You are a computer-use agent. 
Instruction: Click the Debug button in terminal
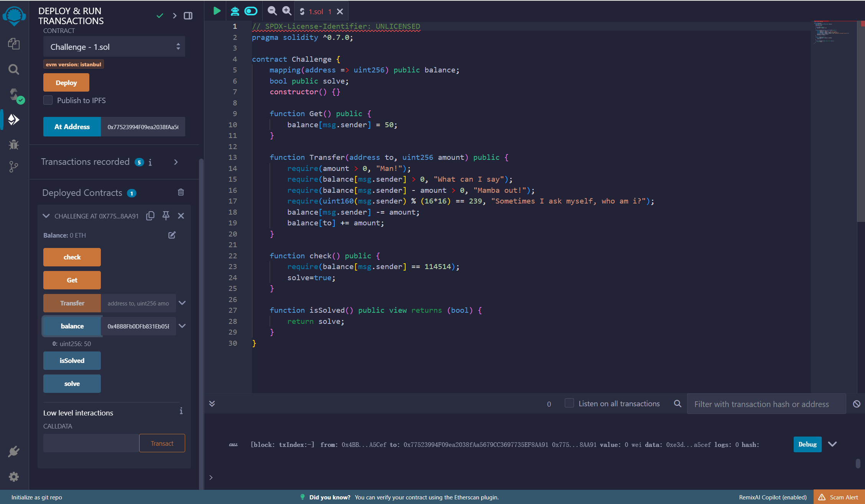click(807, 444)
